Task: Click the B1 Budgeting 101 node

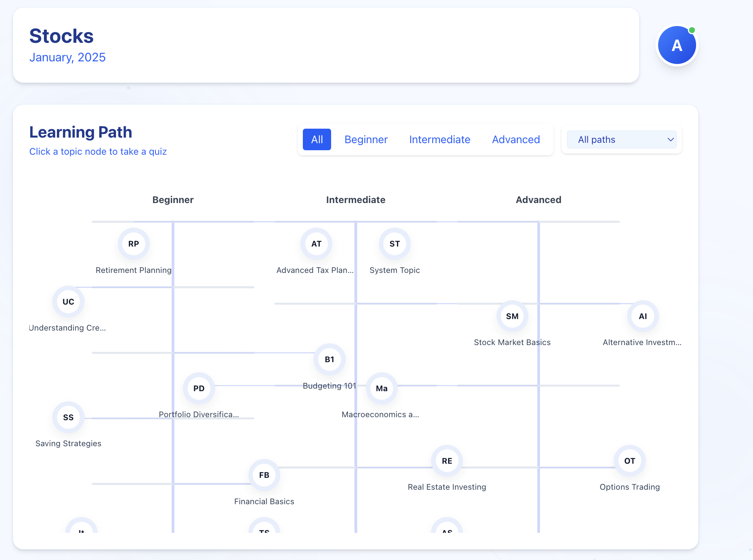Action: (x=329, y=359)
